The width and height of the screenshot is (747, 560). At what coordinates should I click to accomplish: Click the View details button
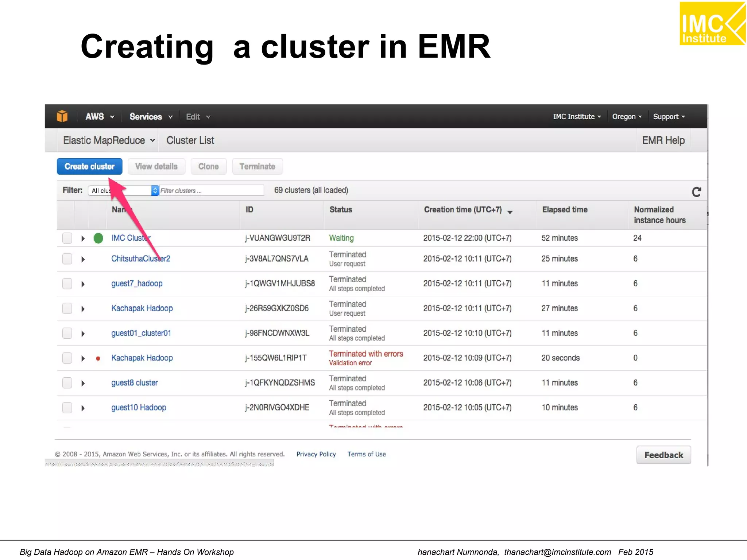pos(156,166)
